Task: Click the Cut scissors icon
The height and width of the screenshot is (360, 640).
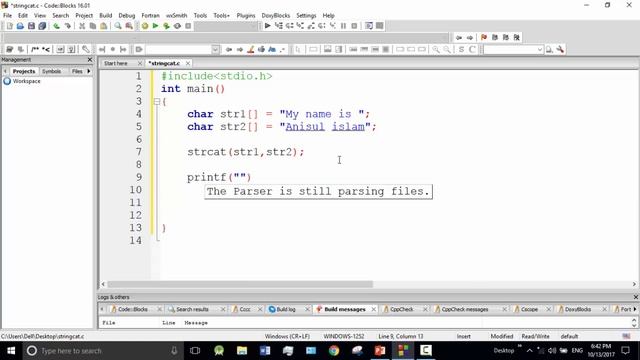Action: point(82,26)
